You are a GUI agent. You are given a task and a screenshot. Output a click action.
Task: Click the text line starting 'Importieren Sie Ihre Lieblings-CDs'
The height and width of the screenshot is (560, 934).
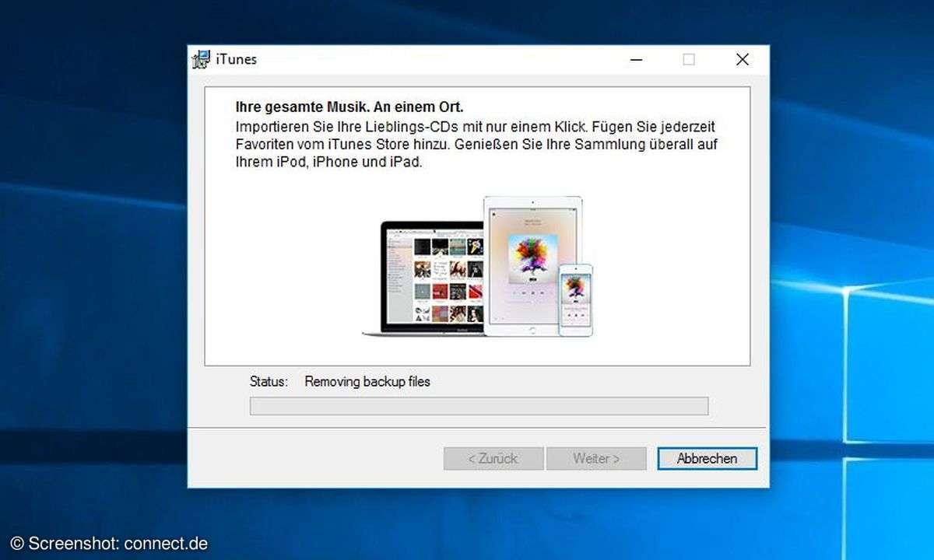tap(476, 126)
